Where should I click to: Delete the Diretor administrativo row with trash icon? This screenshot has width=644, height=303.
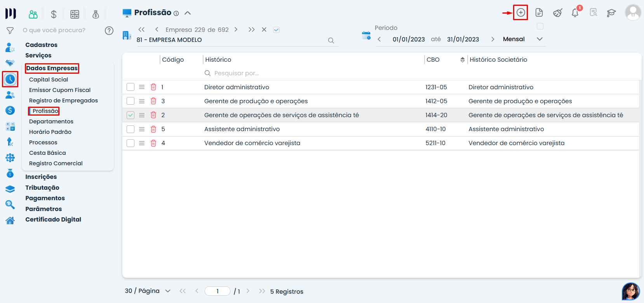point(153,87)
